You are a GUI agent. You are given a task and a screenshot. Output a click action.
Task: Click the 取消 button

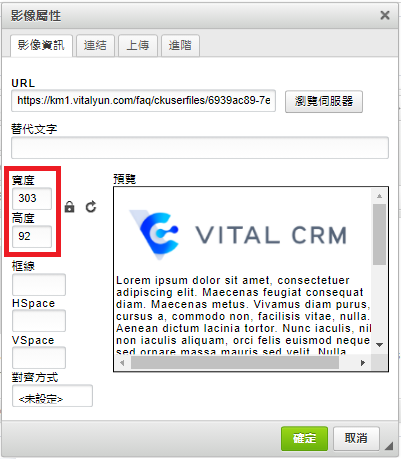356,438
